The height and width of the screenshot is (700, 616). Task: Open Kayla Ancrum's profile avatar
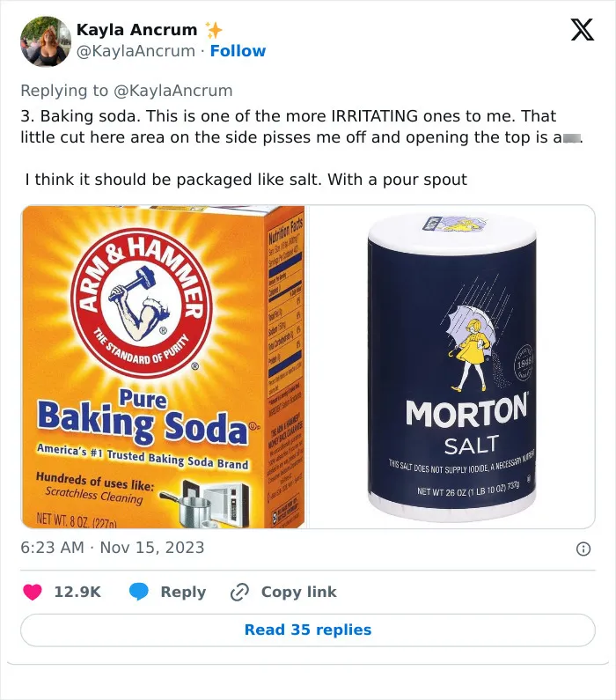[x=46, y=41]
